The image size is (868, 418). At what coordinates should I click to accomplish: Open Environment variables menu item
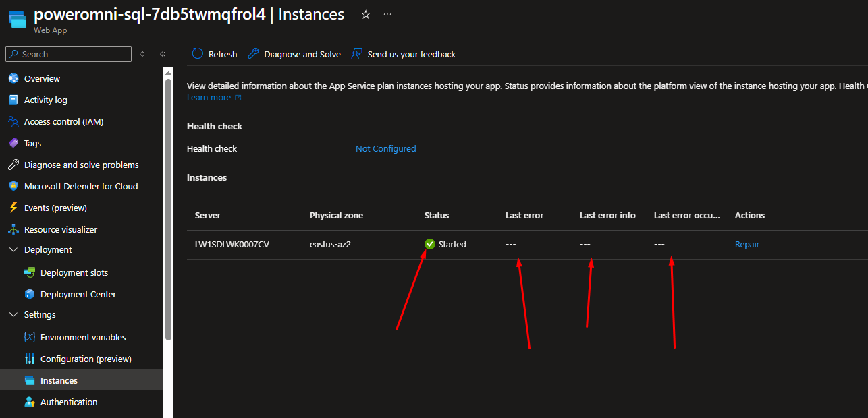coord(83,338)
